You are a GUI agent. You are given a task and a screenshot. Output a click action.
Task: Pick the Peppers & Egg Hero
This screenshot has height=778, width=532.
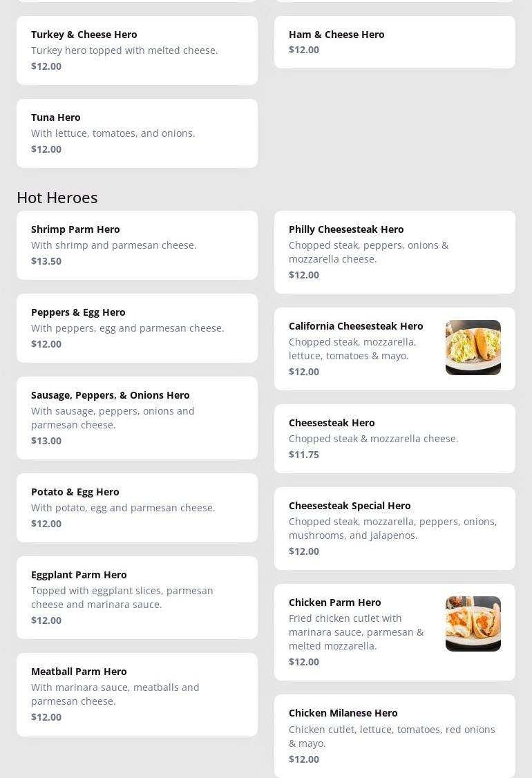[x=137, y=328]
